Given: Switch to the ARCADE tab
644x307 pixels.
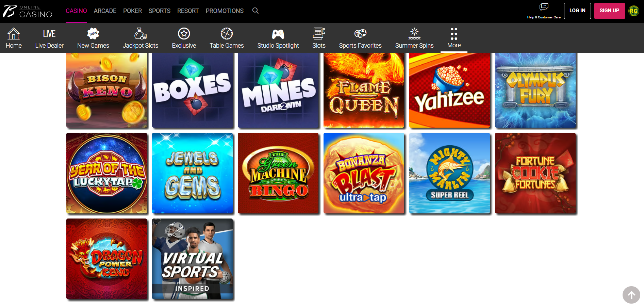Looking at the screenshot, I should 105,11.
